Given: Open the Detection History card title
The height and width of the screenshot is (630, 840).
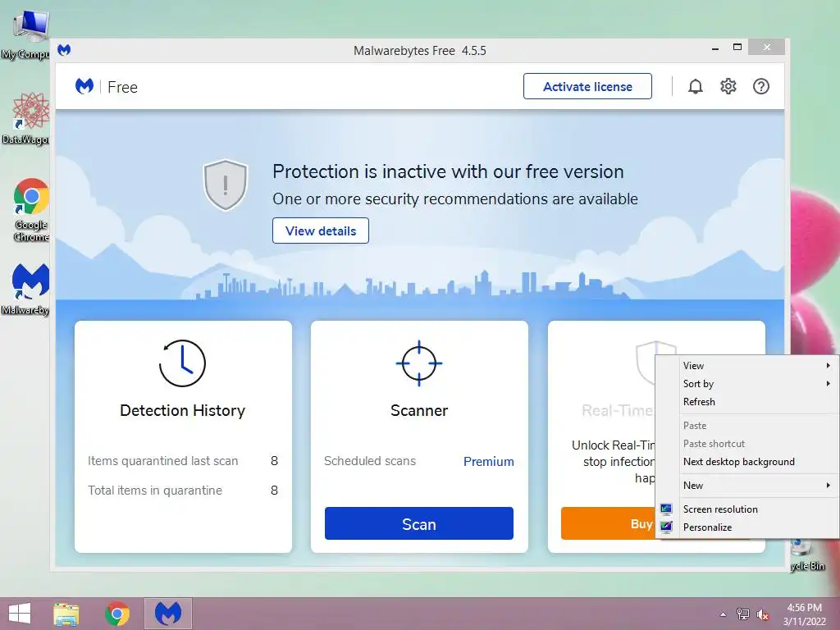Looking at the screenshot, I should [x=182, y=410].
